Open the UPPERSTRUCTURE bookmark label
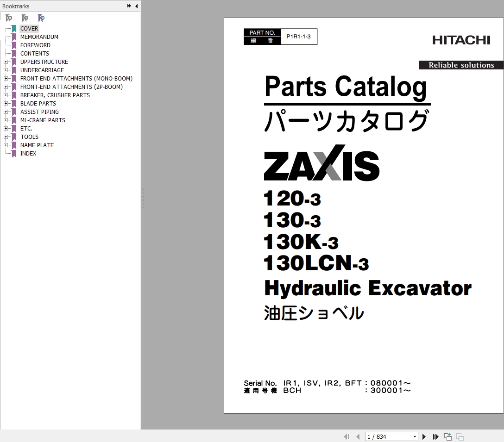 click(44, 62)
